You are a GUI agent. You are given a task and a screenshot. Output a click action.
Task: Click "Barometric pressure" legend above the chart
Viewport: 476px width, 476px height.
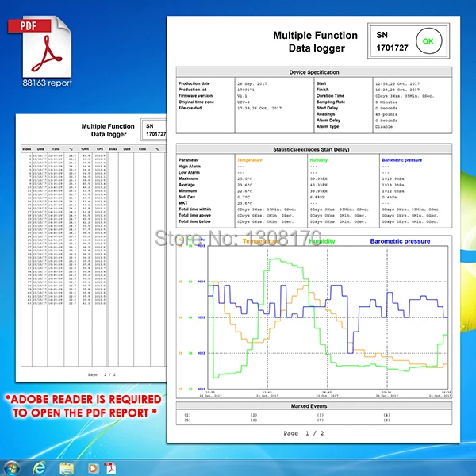point(400,241)
